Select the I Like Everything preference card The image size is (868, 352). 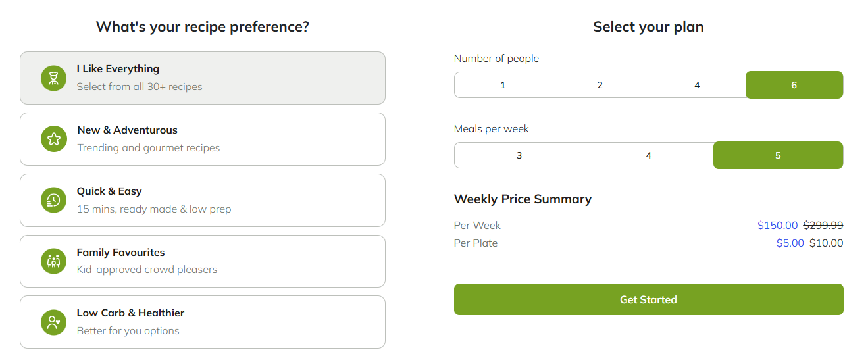point(203,78)
